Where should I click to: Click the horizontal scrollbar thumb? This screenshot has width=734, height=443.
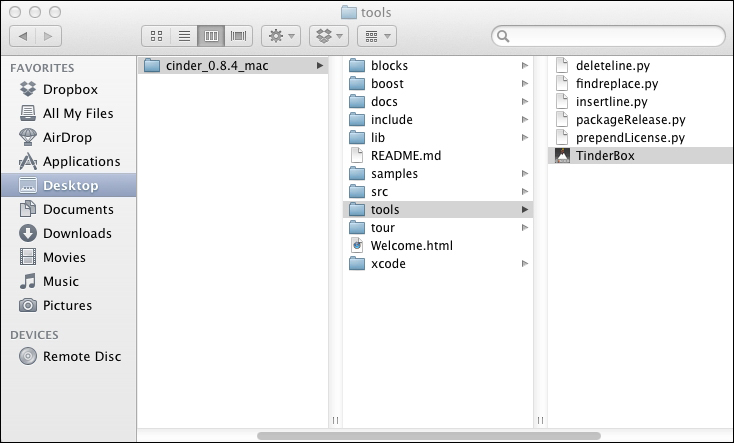tap(429, 436)
